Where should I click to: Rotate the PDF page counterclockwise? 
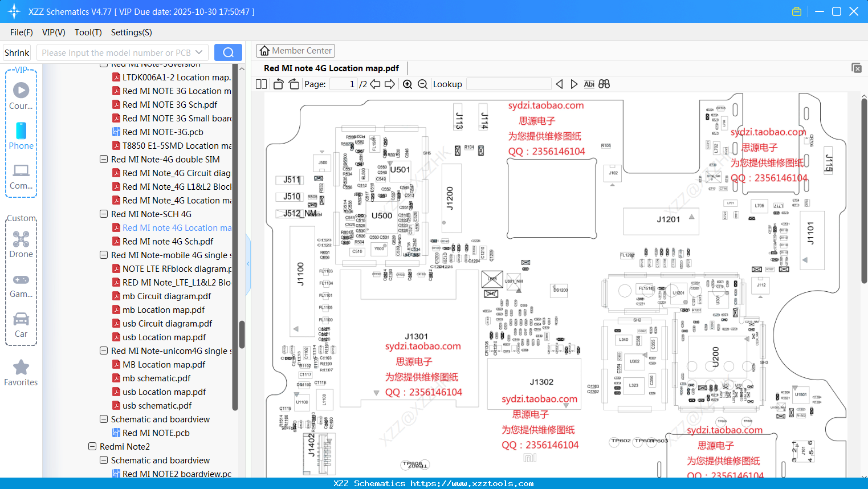[278, 84]
